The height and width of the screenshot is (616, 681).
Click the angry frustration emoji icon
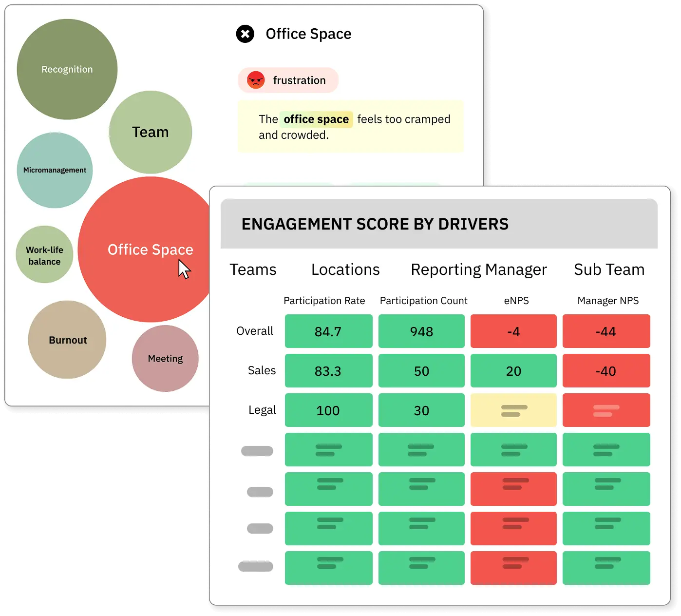(x=257, y=80)
